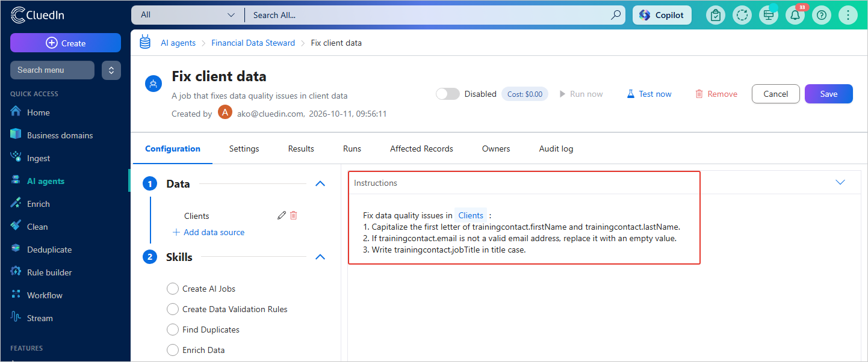Switch to the Configuration tab
Viewport: 868px width, 362px height.
[173, 149]
